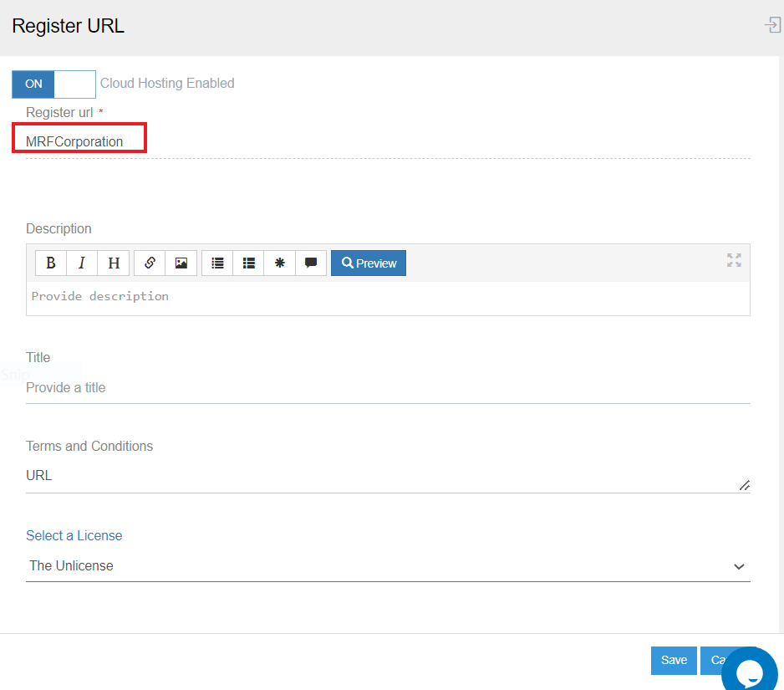This screenshot has width=784, height=690.
Task: Insert a hyperlink using the link icon
Action: pyautogui.click(x=150, y=263)
